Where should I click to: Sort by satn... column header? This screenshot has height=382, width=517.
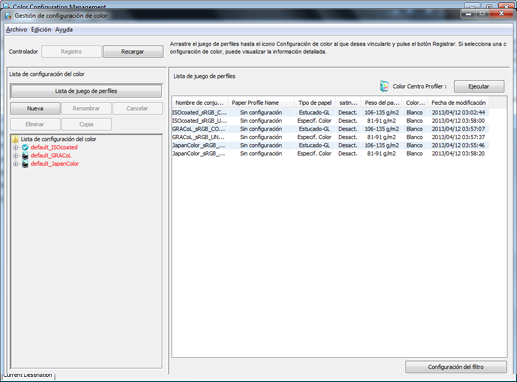348,103
